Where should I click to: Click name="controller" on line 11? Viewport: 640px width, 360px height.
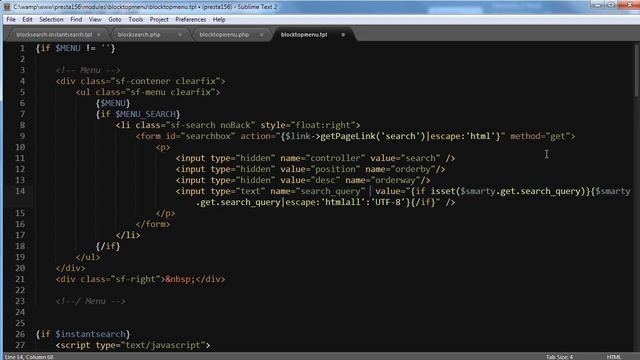pyautogui.click(x=322, y=158)
